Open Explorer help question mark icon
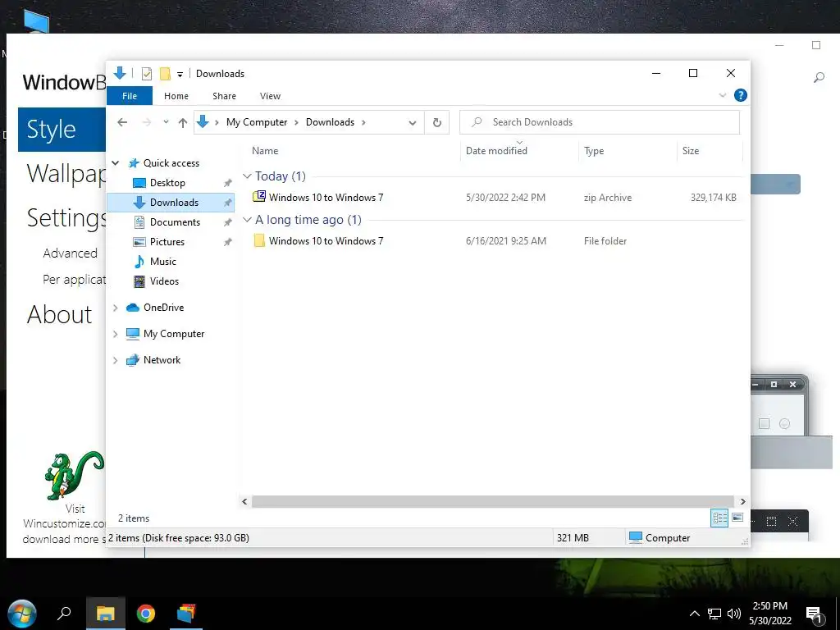This screenshot has width=840, height=630. [741, 95]
